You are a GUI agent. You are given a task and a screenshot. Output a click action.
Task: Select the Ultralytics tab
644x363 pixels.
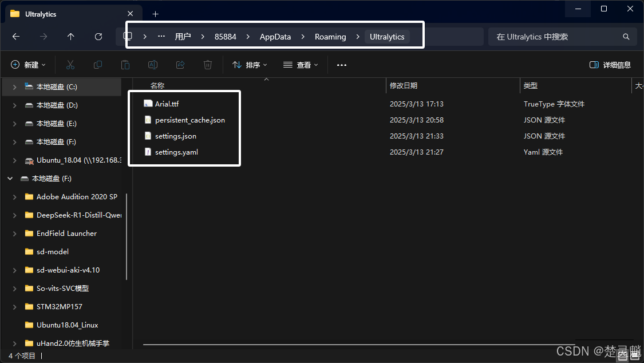pyautogui.click(x=73, y=14)
